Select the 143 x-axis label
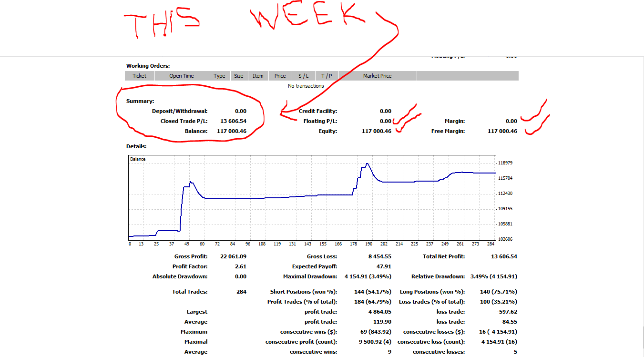 coord(308,244)
